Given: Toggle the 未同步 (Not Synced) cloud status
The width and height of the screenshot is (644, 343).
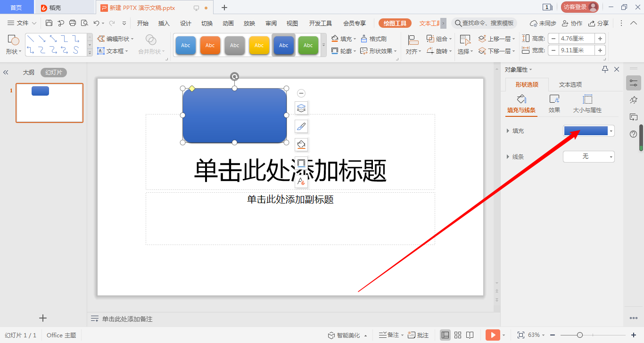Looking at the screenshot, I should tap(543, 23).
